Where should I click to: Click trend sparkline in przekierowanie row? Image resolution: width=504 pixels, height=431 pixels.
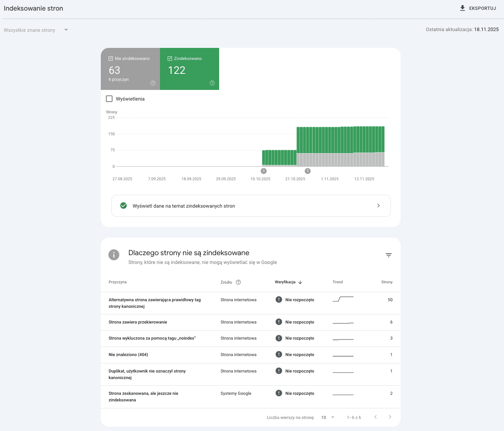click(343, 323)
